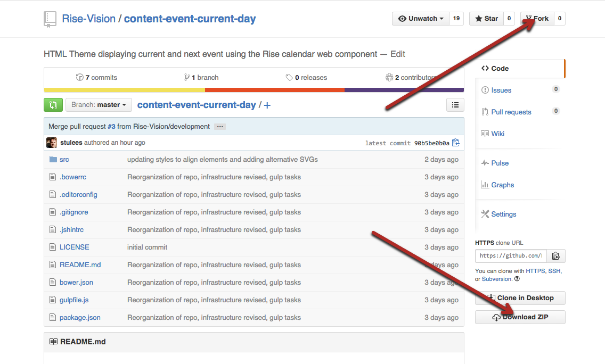Fork this repository

pyautogui.click(x=537, y=19)
